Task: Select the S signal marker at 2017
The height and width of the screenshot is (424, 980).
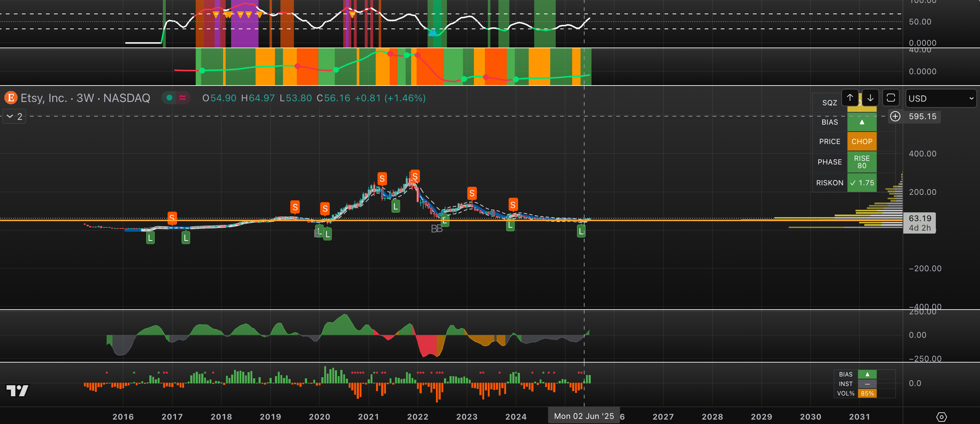Action: point(172,217)
